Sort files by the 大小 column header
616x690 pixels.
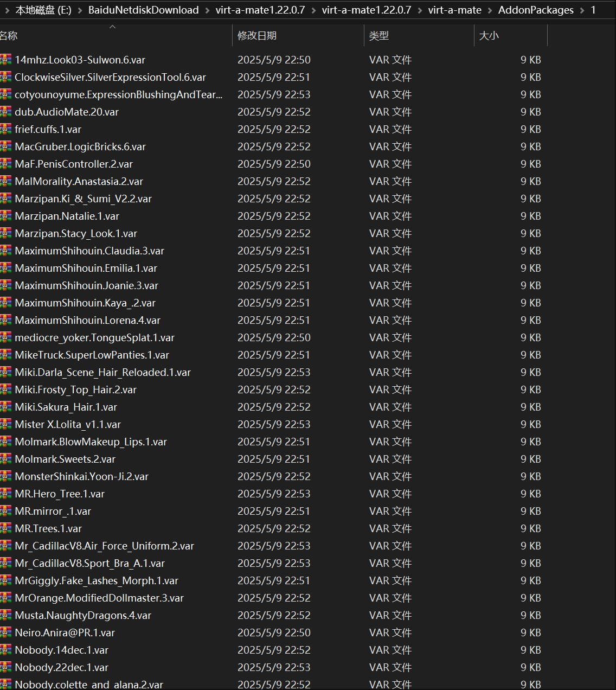coord(511,35)
